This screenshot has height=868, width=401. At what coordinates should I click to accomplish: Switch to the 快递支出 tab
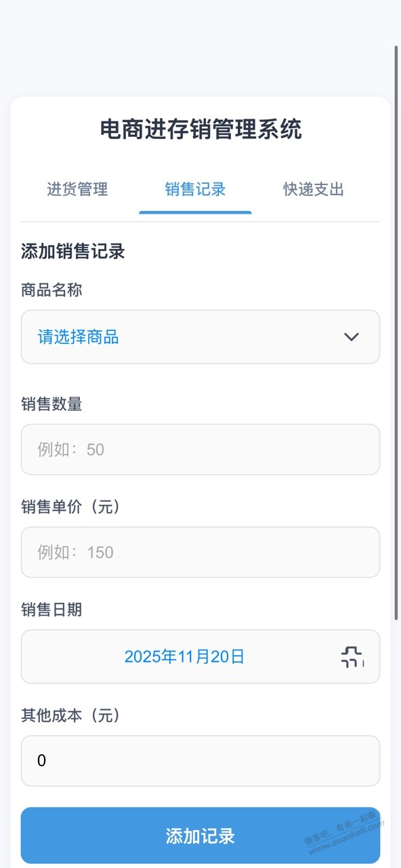point(311,190)
